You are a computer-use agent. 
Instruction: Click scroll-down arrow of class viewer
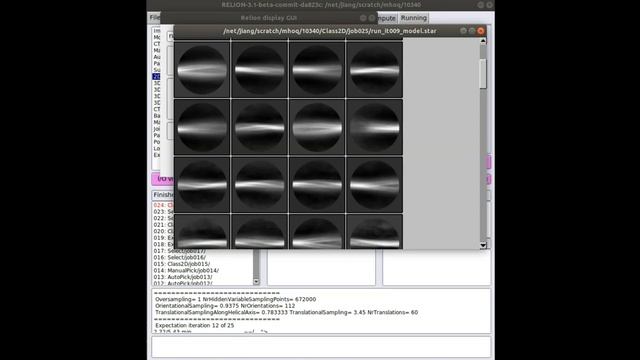pyautogui.click(x=483, y=245)
